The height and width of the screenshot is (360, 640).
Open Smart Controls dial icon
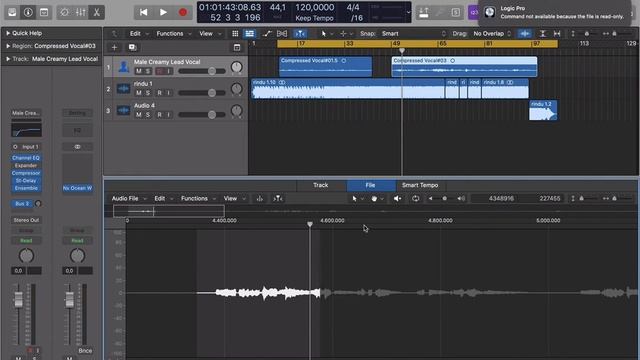(64, 12)
